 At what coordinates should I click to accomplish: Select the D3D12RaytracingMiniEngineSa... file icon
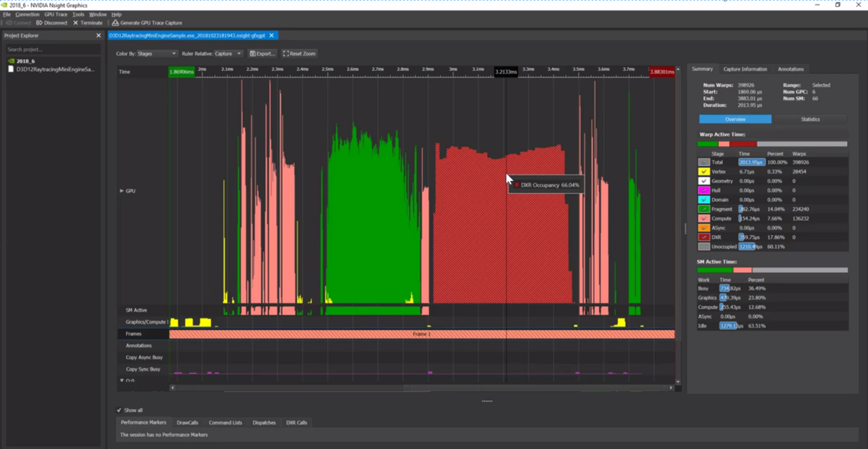coord(11,69)
